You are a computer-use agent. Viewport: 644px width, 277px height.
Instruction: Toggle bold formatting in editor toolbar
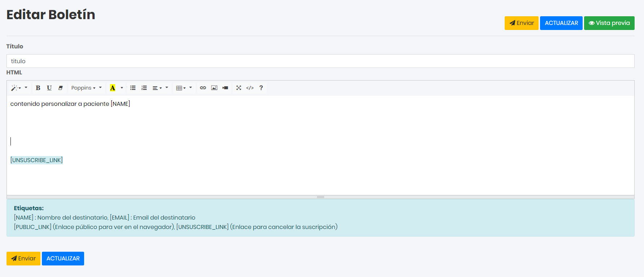click(38, 88)
